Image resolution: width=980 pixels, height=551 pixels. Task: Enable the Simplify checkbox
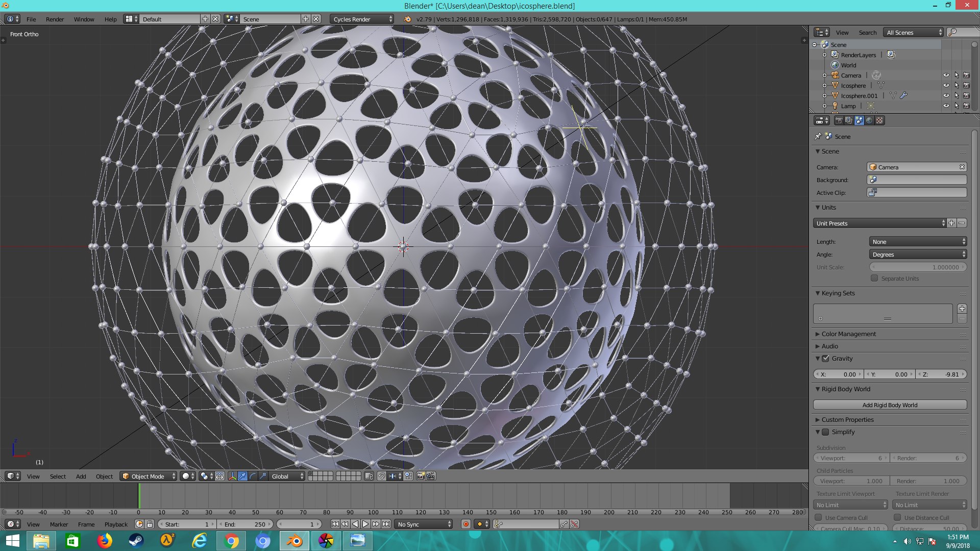pyautogui.click(x=825, y=432)
